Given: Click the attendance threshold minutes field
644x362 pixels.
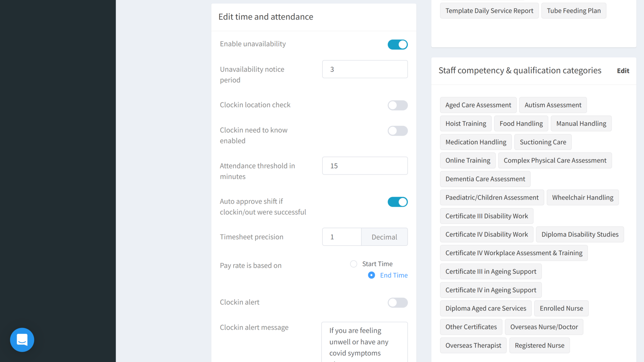Looking at the screenshot, I should pos(365,166).
